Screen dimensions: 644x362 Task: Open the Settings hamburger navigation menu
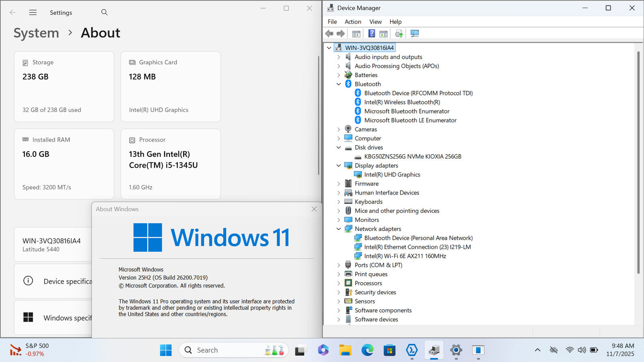pyautogui.click(x=33, y=12)
